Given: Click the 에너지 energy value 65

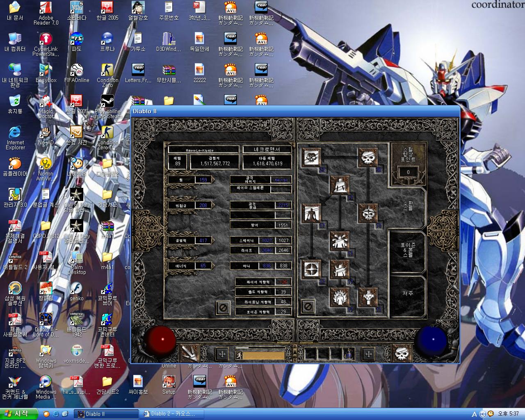Looking at the screenshot, I should click(203, 266).
